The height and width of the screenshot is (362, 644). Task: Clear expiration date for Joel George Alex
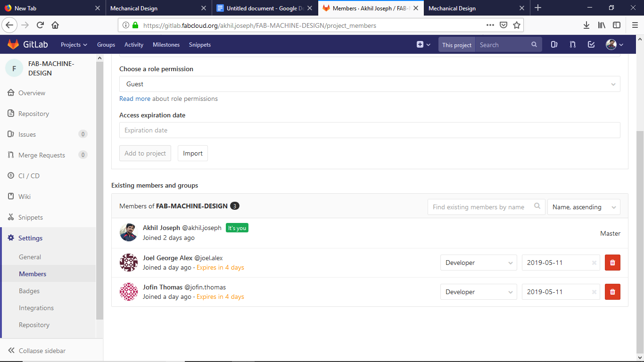[594, 263]
